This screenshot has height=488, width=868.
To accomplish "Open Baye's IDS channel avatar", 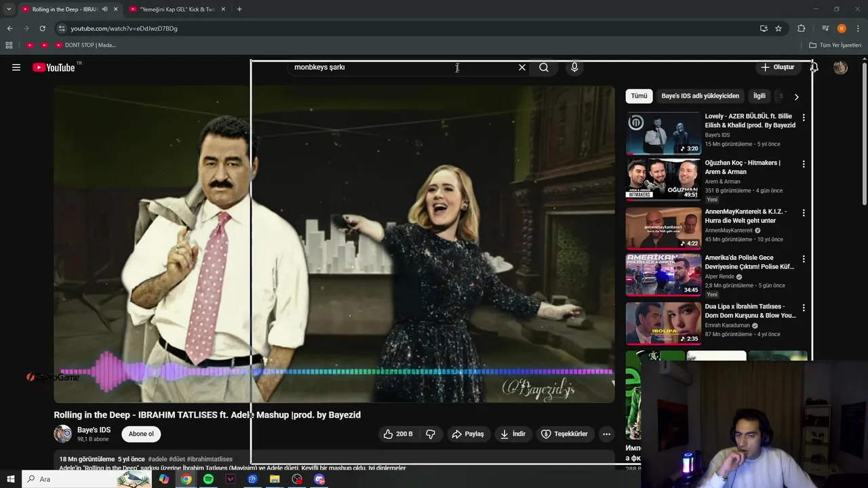I will [x=63, y=434].
